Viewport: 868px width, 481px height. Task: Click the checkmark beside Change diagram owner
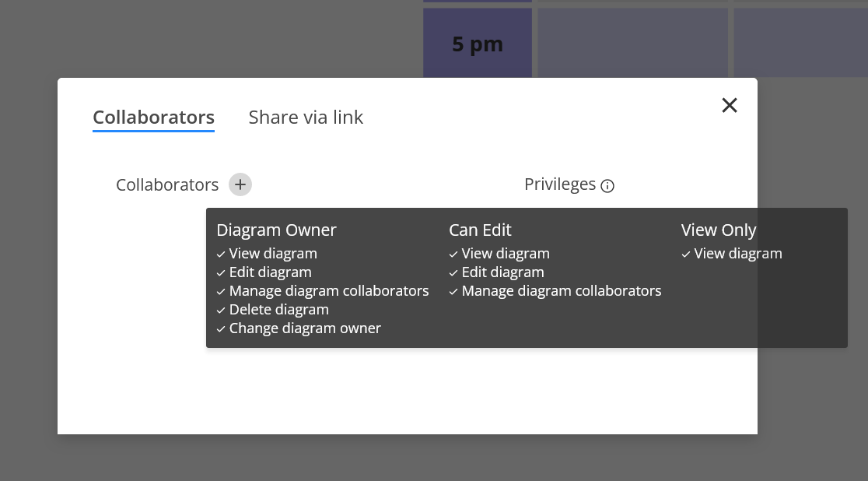coord(221,329)
